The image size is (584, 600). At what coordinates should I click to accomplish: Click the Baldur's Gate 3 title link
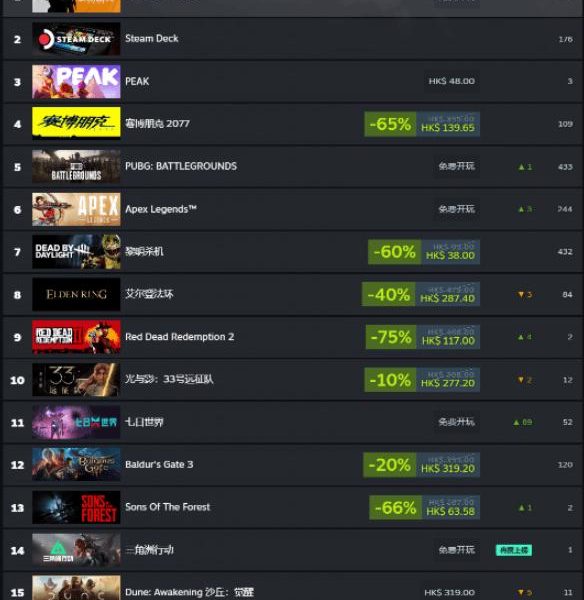click(x=159, y=465)
